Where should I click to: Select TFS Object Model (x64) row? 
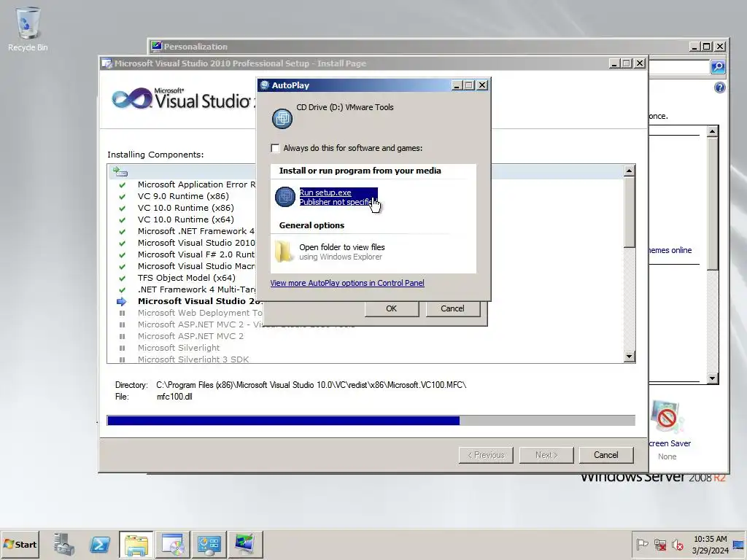[186, 278]
